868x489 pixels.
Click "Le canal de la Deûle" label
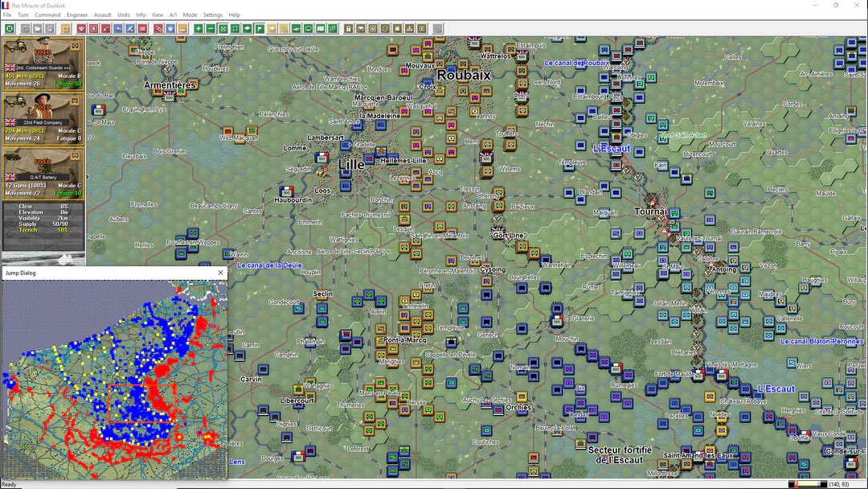pyautogui.click(x=269, y=265)
